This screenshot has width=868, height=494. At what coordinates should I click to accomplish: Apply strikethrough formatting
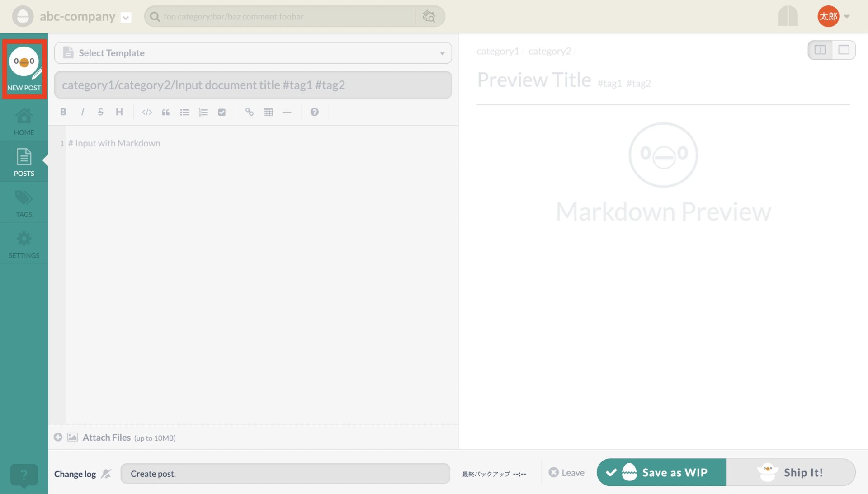point(100,112)
